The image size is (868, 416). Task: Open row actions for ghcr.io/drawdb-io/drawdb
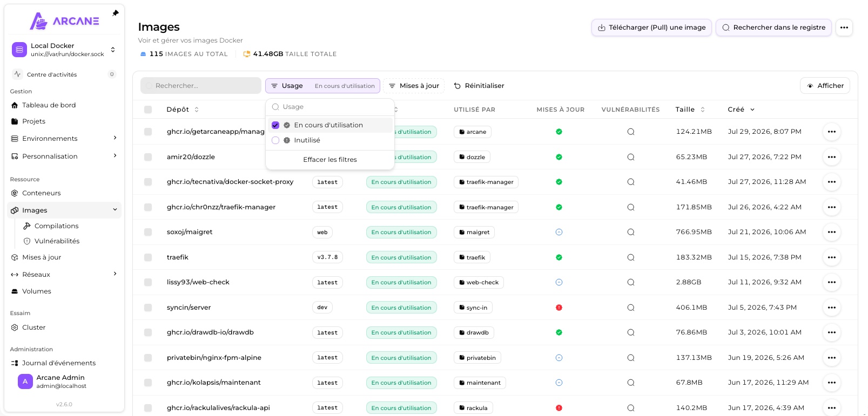point(831,332)
